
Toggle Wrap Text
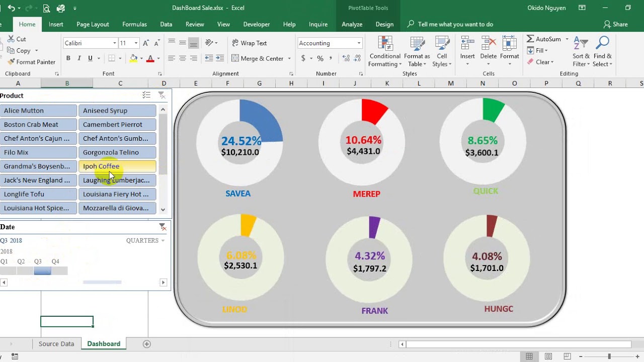tap(249, 43)
